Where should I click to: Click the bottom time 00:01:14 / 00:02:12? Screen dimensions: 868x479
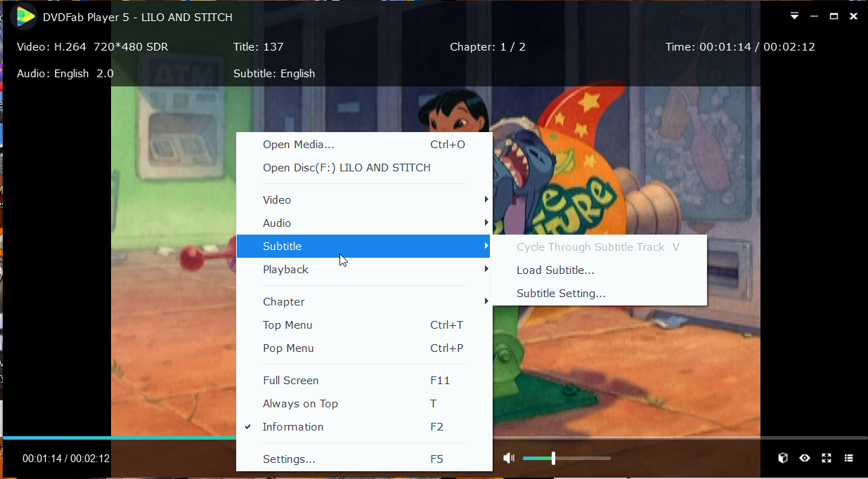tap(66, 459)
